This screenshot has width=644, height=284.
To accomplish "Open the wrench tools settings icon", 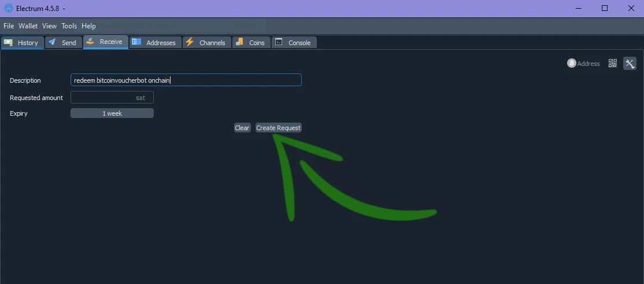I will [630, 64].
